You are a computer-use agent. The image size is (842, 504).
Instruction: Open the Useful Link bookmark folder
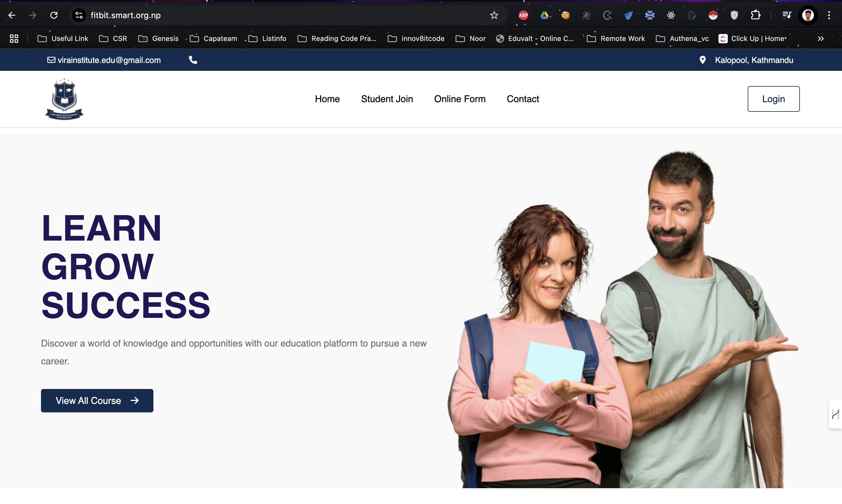coord(63,38)
